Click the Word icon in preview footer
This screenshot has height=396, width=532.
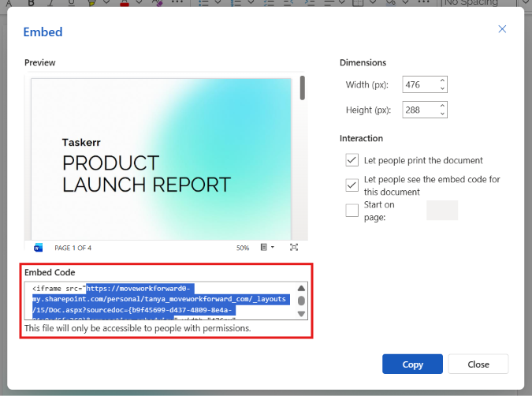point(38,248)
